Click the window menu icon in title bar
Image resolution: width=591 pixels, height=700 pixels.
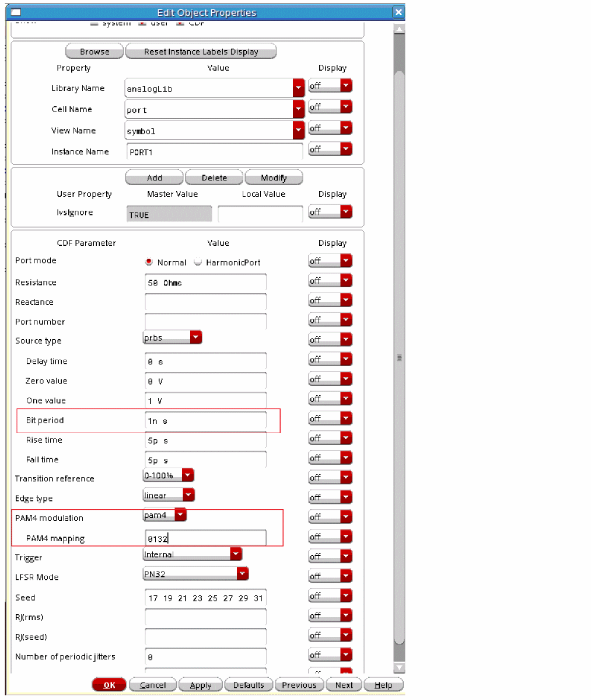pos(16,12)
